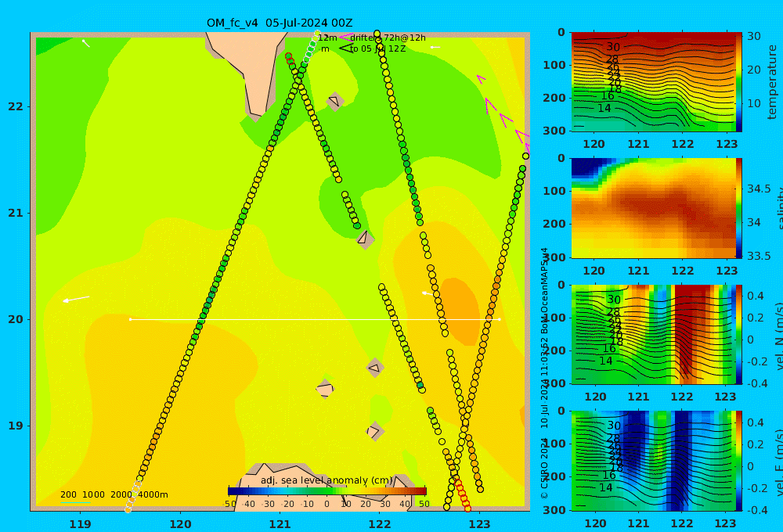Click the 'vel. E (m/s)' axis label

(778, 462)
